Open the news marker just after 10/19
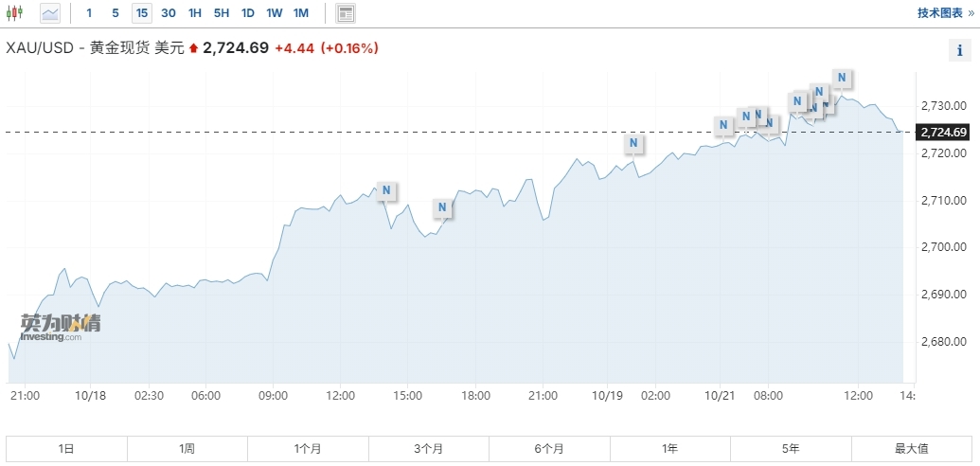The width and height of the screenshot is (980, 466). point(634,144)
